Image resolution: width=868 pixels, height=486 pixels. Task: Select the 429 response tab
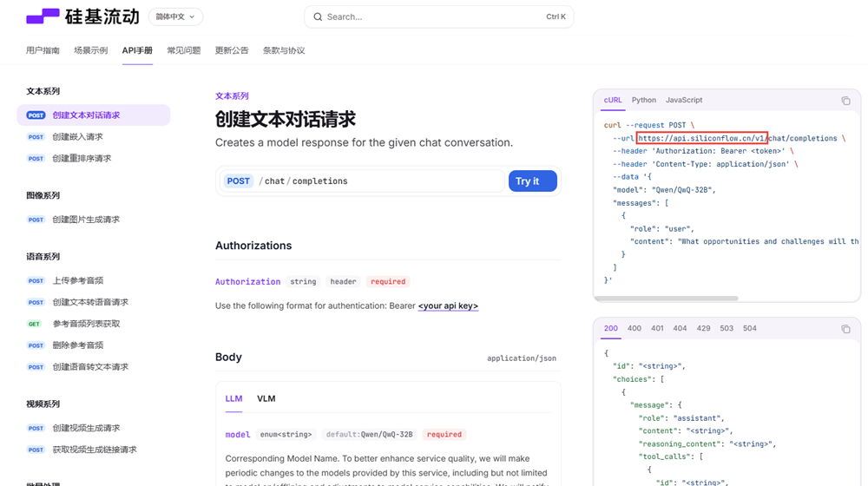(704, 328)
